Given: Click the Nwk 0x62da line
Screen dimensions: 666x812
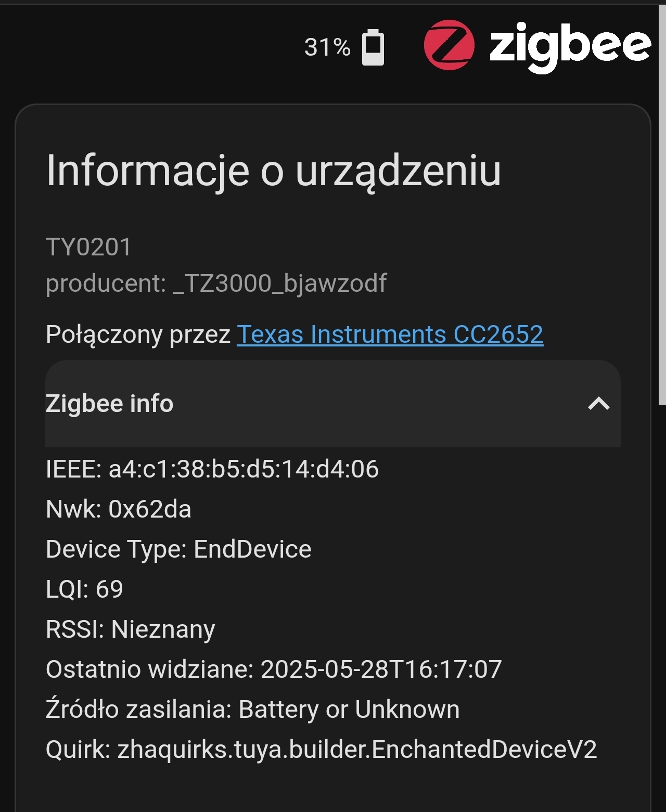Looking at the screenshot, I should [118, 509].
